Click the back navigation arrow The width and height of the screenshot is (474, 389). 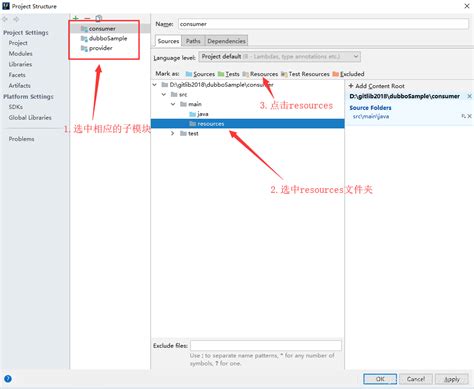(5, 19)
